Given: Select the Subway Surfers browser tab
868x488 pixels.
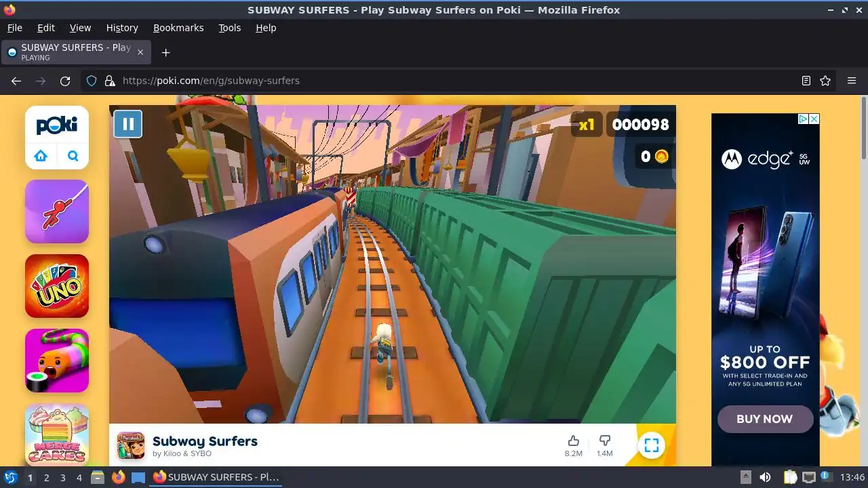Looking at the screenshot, I should click(76, 52).
